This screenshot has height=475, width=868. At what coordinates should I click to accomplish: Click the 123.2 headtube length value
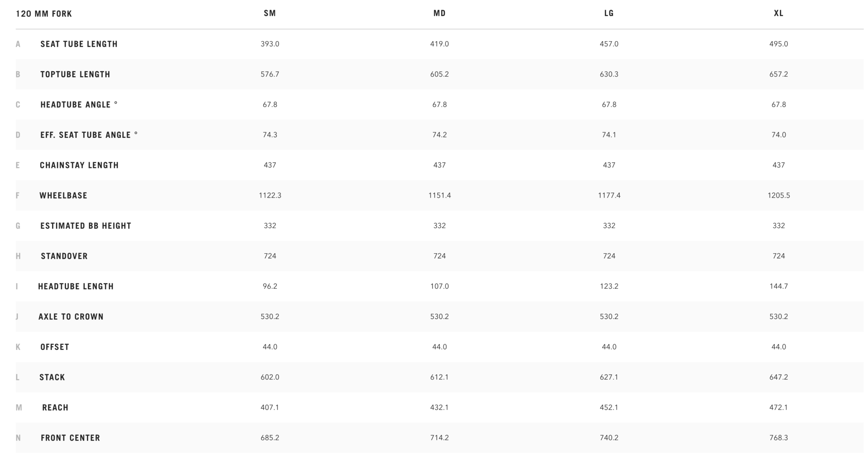[x=609, y=286]
